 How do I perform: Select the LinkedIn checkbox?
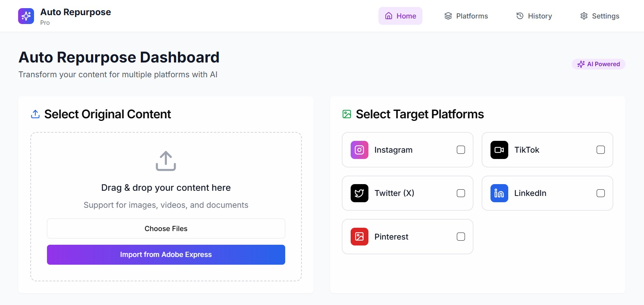click(600, 193)
